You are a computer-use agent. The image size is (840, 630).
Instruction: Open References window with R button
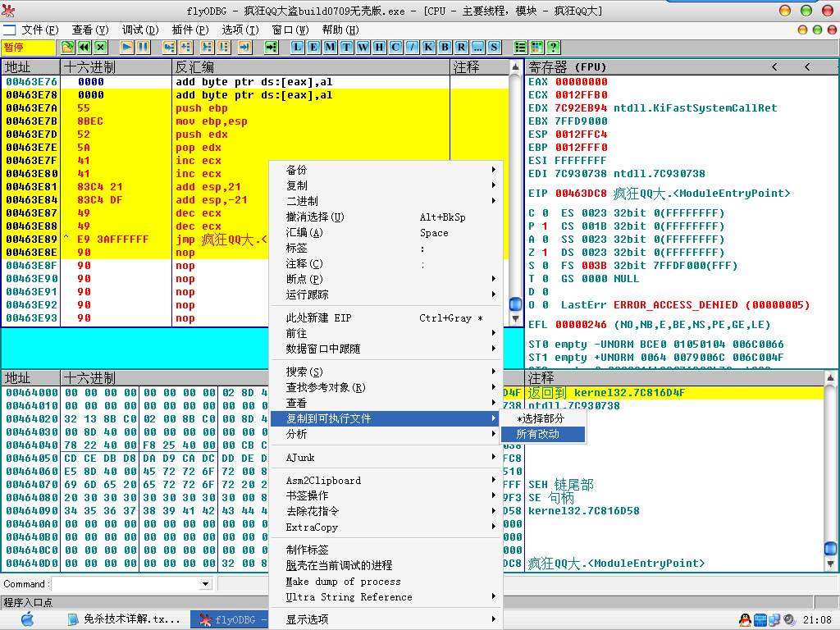point(462,47)
